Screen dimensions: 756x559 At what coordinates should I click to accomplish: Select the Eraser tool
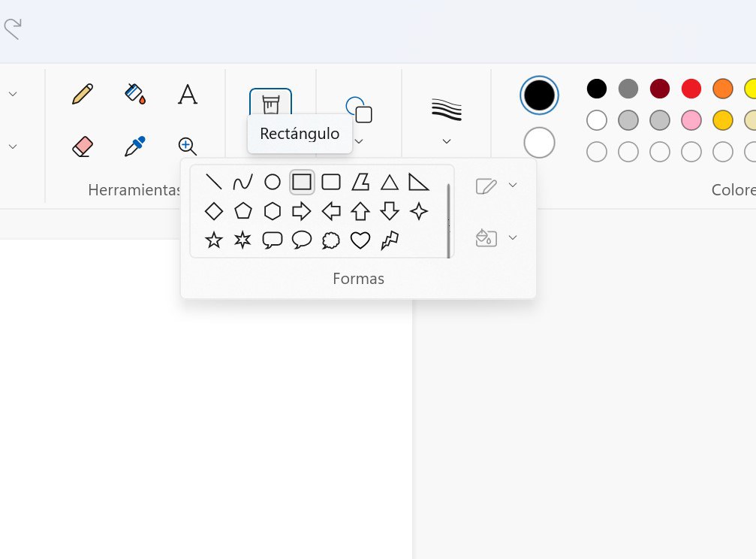83,146
